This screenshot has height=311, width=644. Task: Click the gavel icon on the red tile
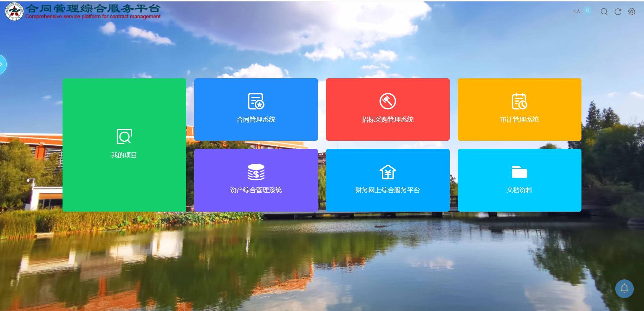pos(388,101)
